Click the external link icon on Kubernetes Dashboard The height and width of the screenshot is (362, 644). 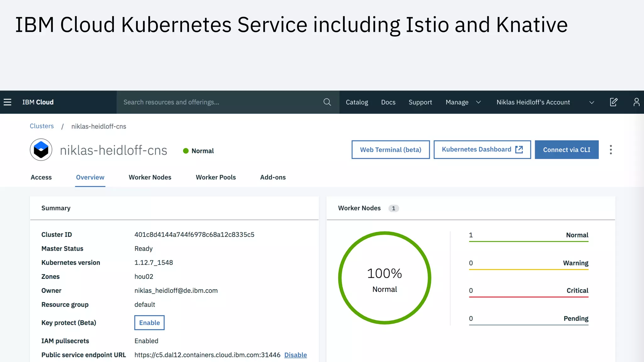519,150
